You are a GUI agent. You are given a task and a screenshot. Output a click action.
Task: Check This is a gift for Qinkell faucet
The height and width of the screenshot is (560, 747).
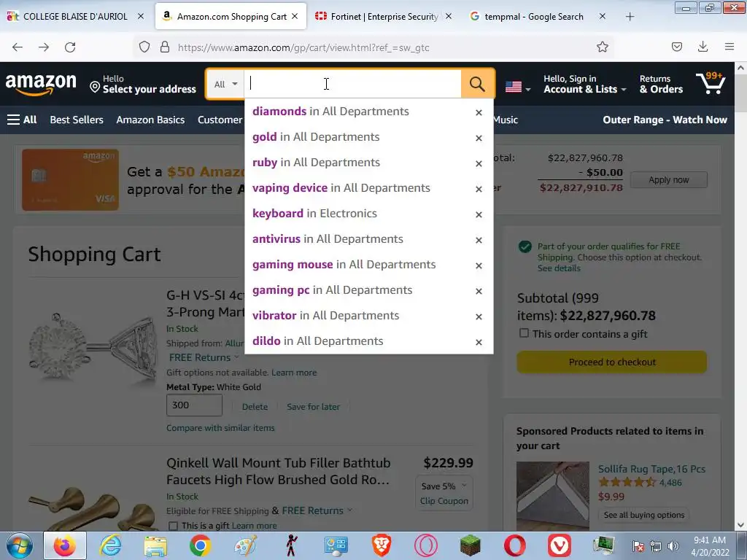(x=173, y=526)
